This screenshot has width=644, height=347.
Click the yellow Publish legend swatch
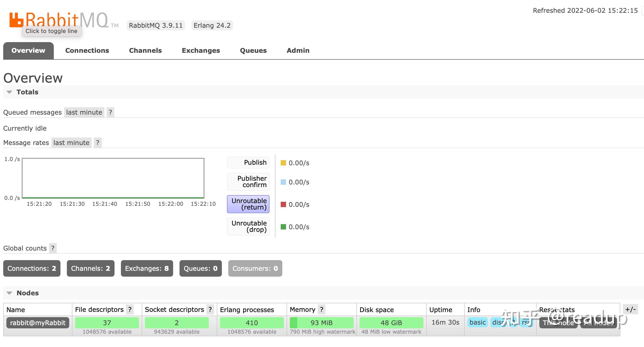coord(283,163)
